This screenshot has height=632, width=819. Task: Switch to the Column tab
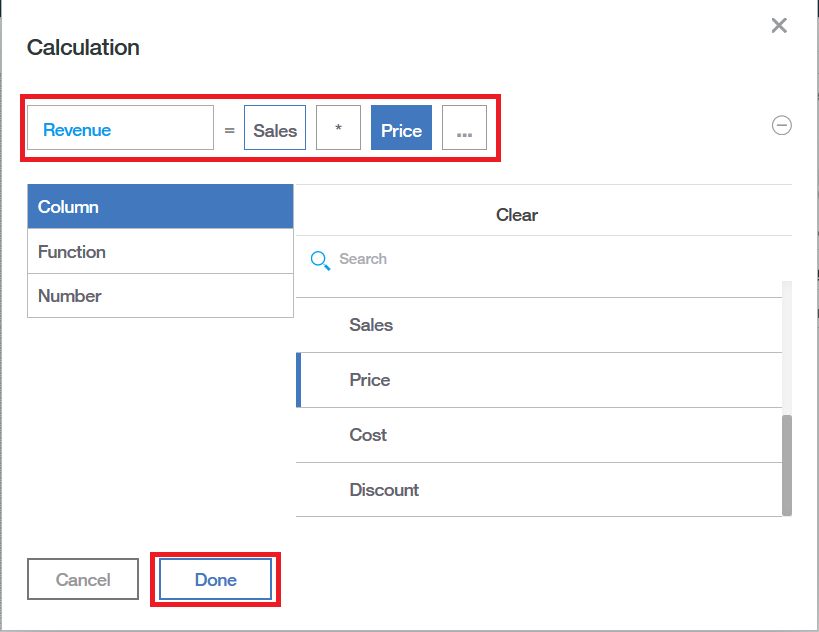160,206
